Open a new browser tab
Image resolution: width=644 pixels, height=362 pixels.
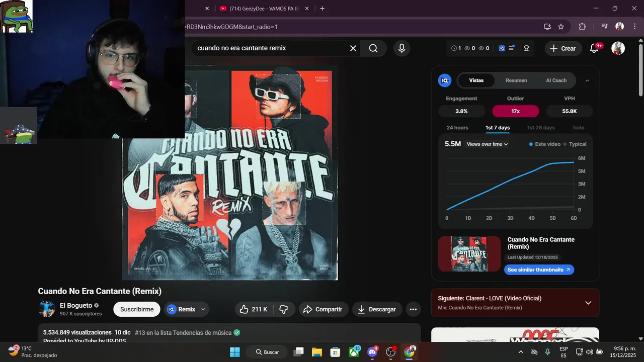tap(322, 9)
